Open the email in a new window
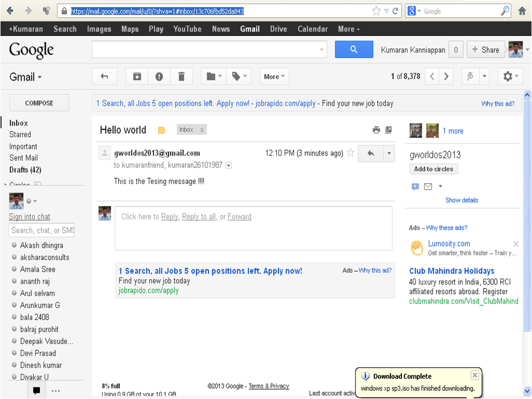532x399 pixels. [x=388, y=130]
